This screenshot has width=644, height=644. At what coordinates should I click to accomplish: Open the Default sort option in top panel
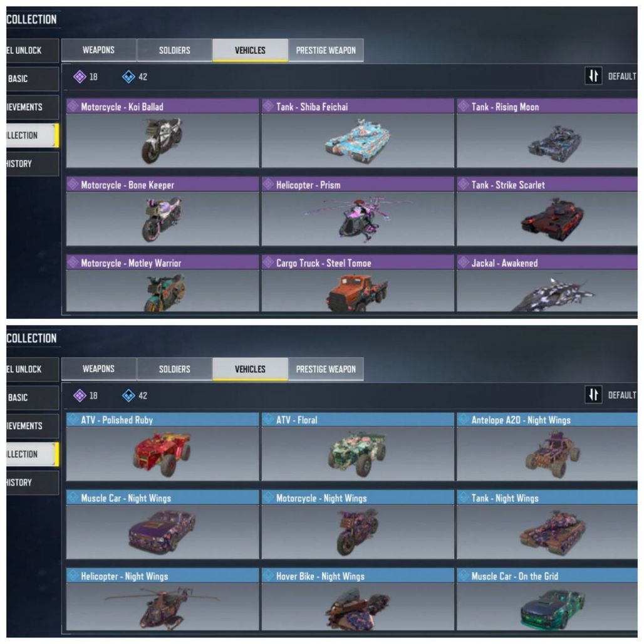pyautogui.click(x=622, y=76)
